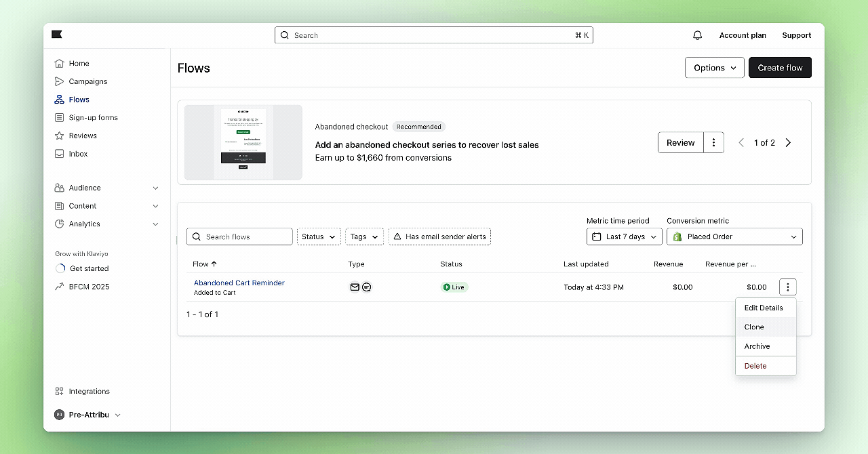
Task: Click the Analytics pie-chart icon
Action: tap(60, 224)
